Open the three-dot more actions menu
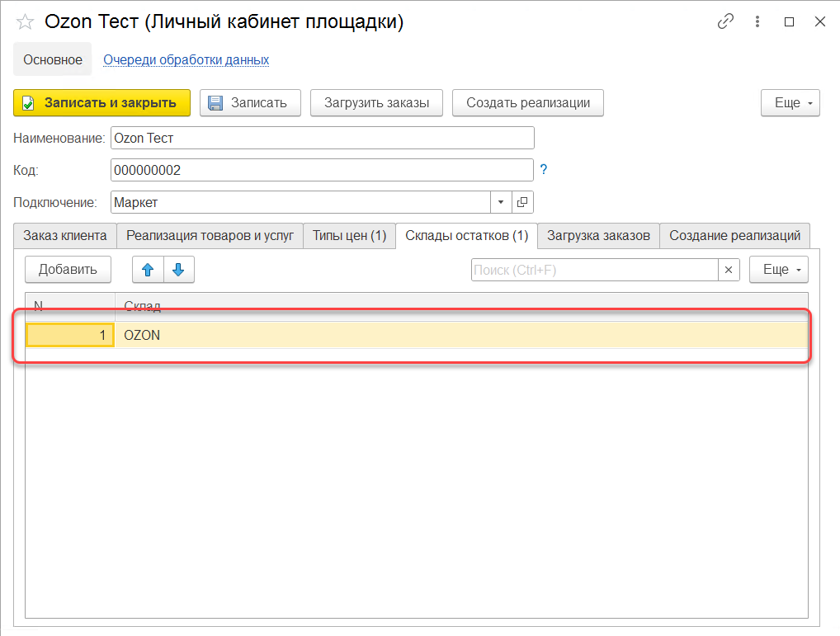Image resolution: width=840 pixels, height=636 pixels. point(757,21)
